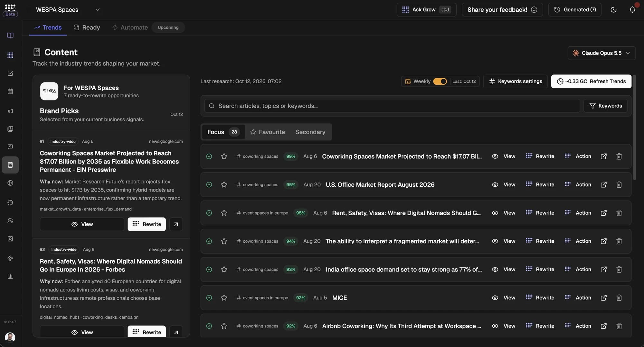The image size is (644, 347).
Task: Open the notifications bell
Action: (632, 10)
